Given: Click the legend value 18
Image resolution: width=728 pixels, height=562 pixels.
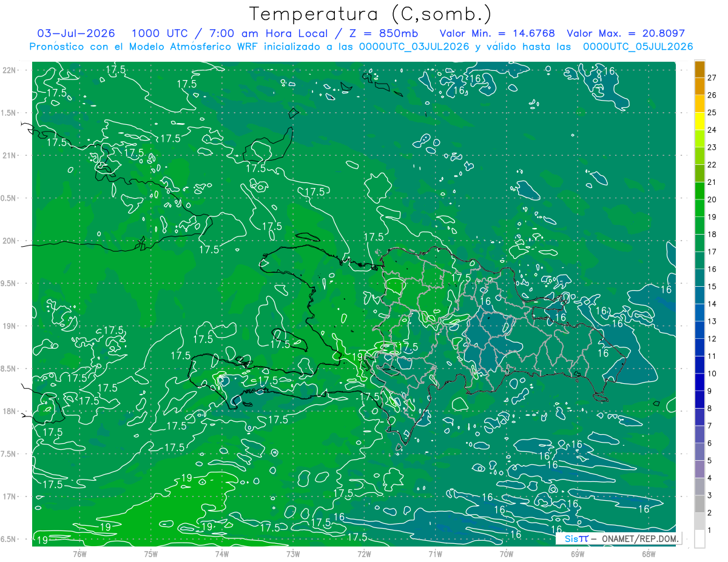Looking at the screenshot, I should tap(712, 235).
